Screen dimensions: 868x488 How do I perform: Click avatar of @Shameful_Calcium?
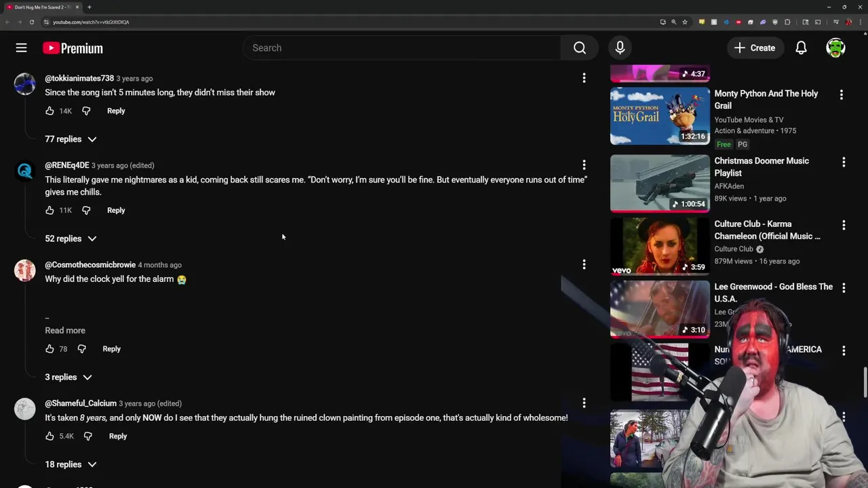coord(24,409)
